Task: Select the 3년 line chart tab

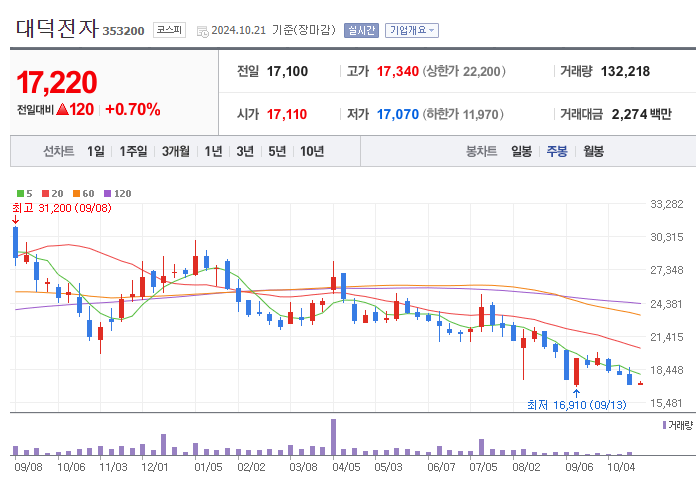Action: (245, 151)
